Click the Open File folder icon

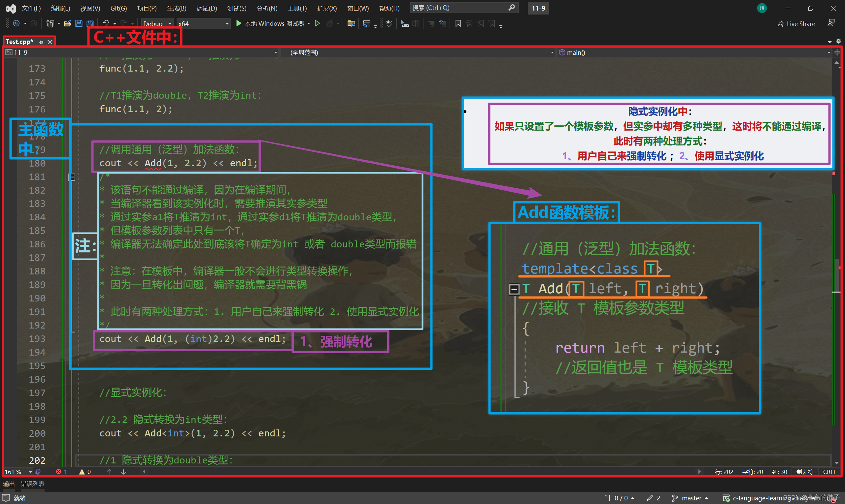click(68, 23)
